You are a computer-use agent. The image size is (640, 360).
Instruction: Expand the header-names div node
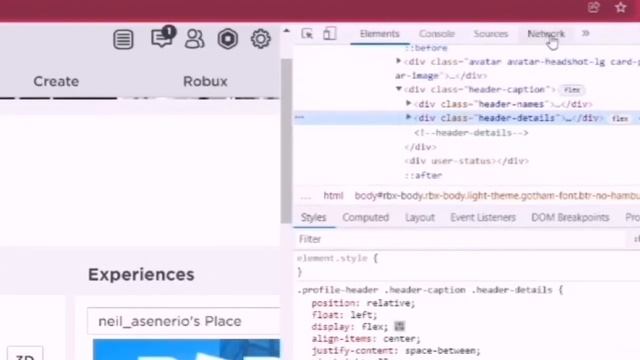408,104
